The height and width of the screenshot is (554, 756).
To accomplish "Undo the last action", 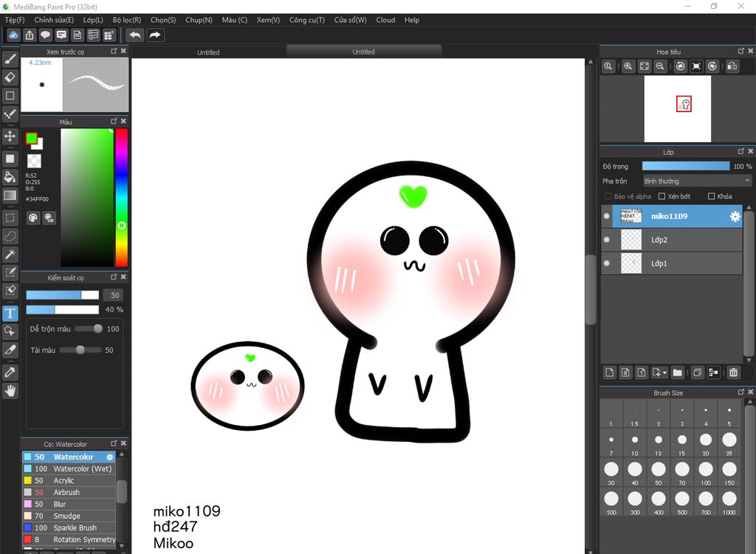I will (x=135, y=35).
